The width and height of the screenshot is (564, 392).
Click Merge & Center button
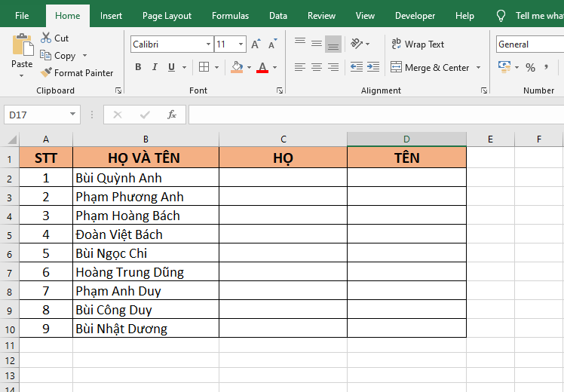pos(430,67)
